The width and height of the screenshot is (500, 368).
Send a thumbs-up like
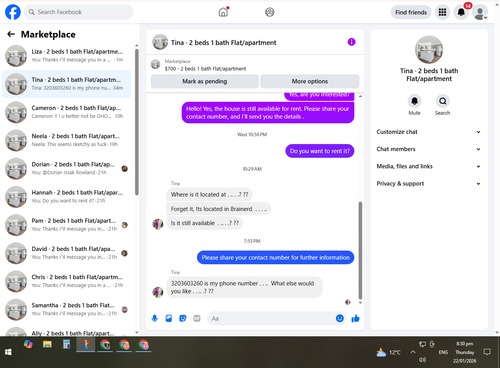355,318
